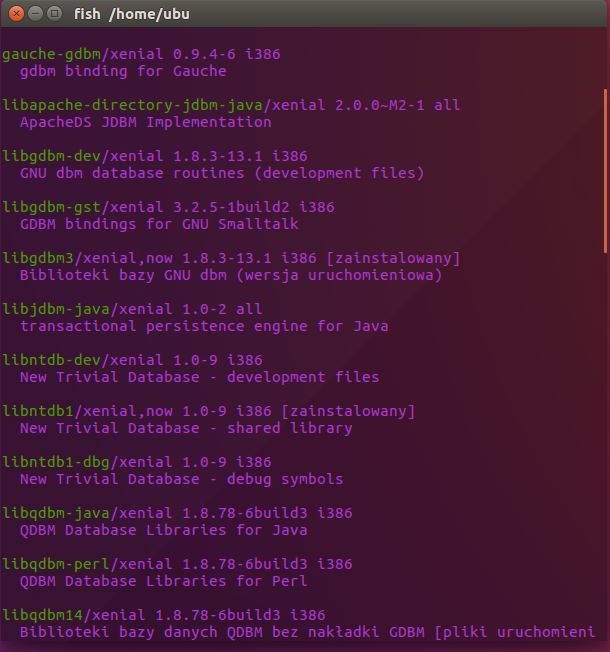Click the libntdb-dev package name
This screenshot has height=652, width=610.
[x=52, y=360]
